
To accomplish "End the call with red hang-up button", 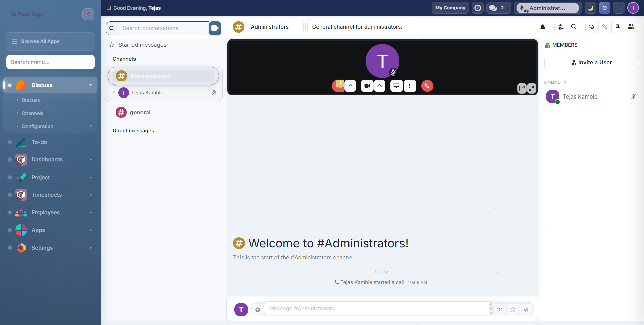I will pos(427,86).
